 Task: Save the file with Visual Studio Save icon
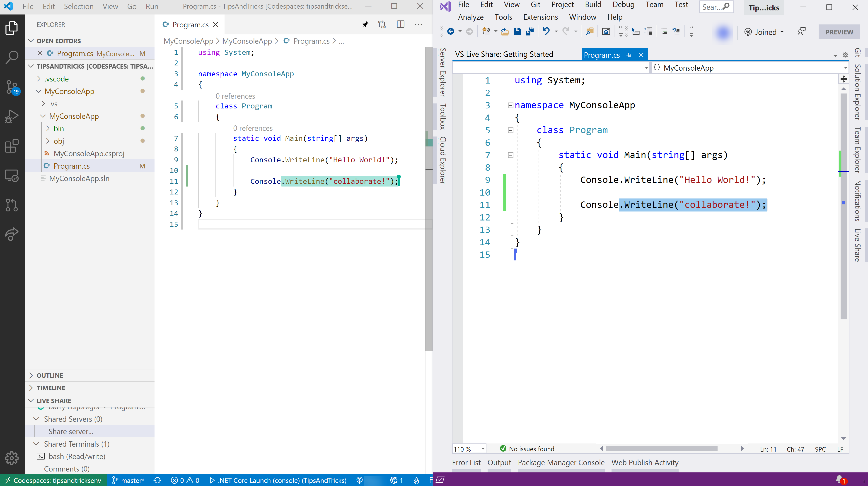[517, 32]
